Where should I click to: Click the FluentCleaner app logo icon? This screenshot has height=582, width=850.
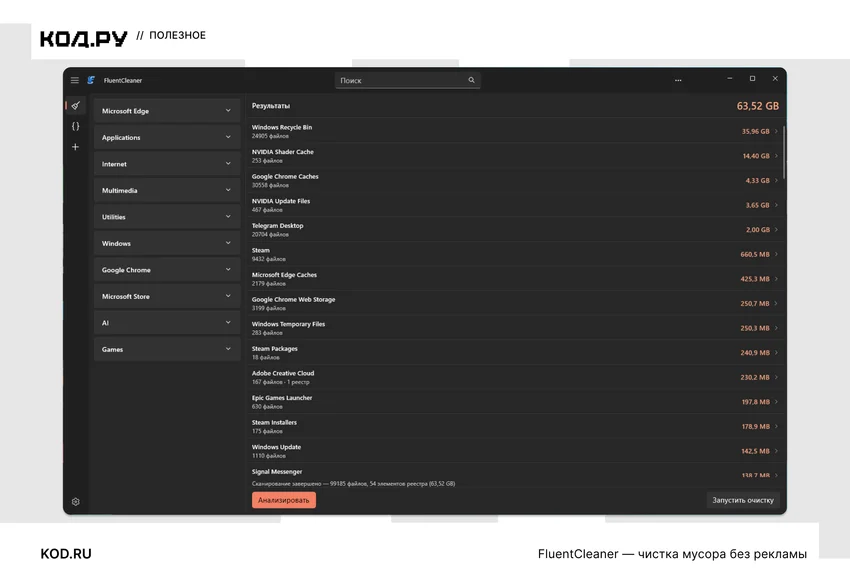tap(91, 80)
